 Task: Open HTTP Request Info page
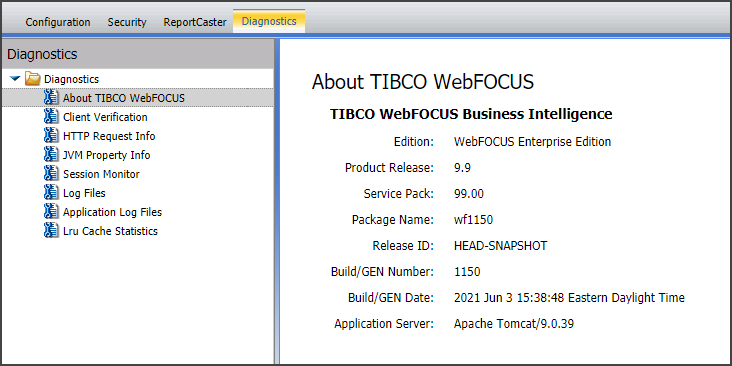(109, 136)
